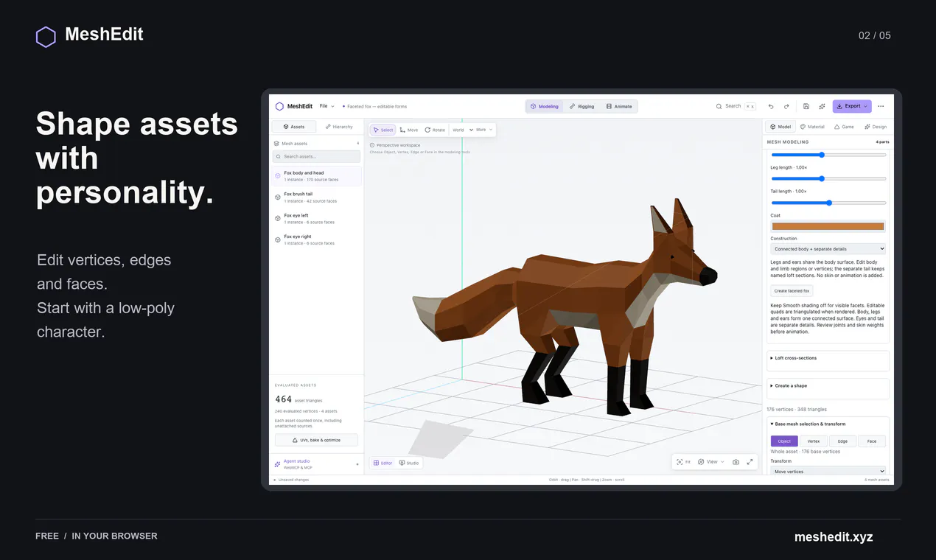Click the '4 mesh assets' status bar text
Image resolution: width=936 pixels, height=560 pixels.
(x=877, y=480)
